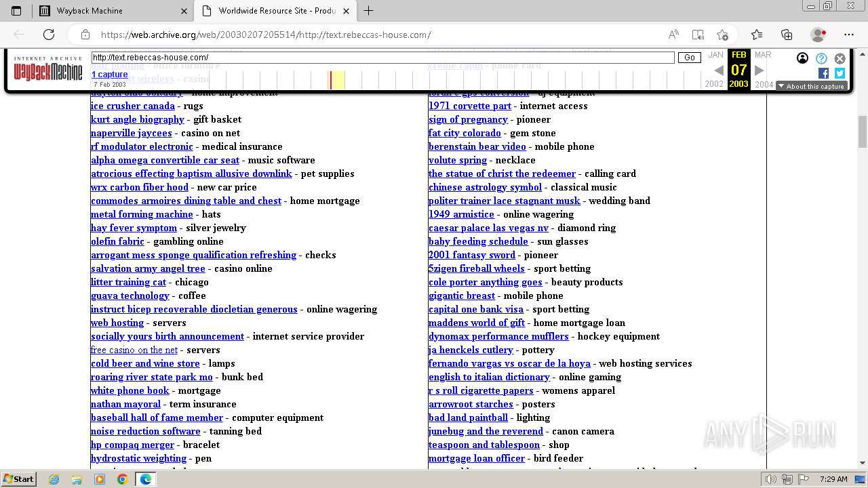Select year 2004 in toolbar
The image size is (868, 488).
[764, 85]
